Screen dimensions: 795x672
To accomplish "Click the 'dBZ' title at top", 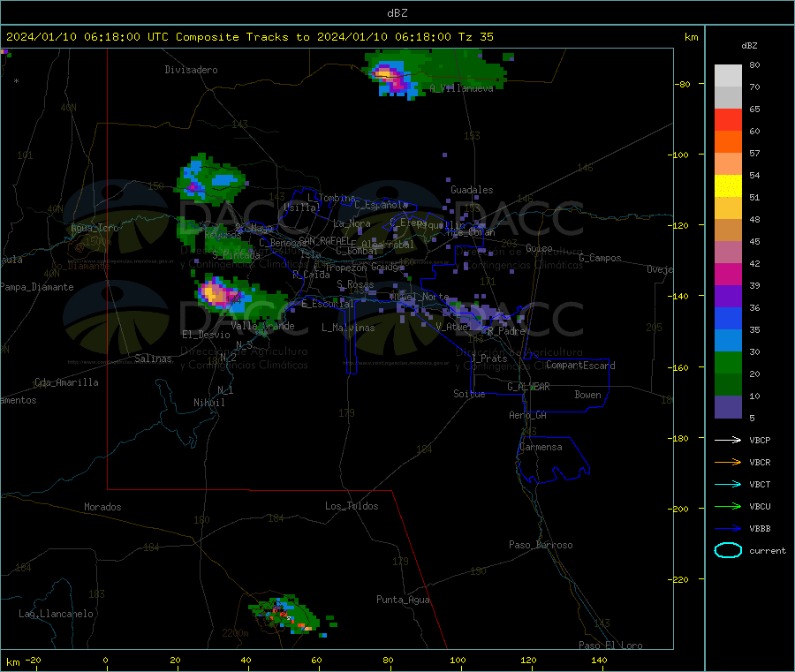I will point(397,13).
